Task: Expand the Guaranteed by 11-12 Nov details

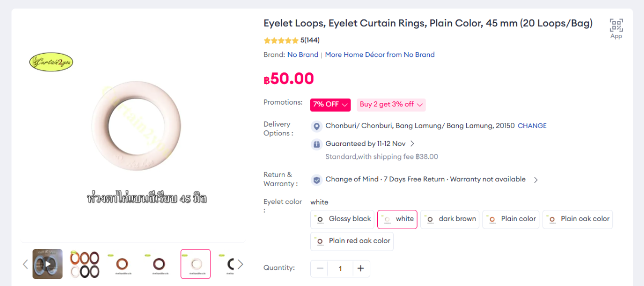Action: pos(412,144)
